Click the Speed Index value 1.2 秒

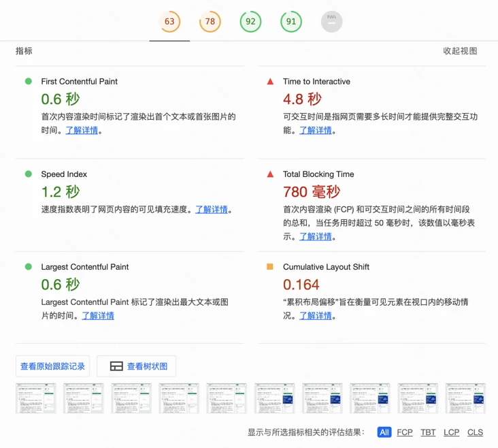point(61,192)
